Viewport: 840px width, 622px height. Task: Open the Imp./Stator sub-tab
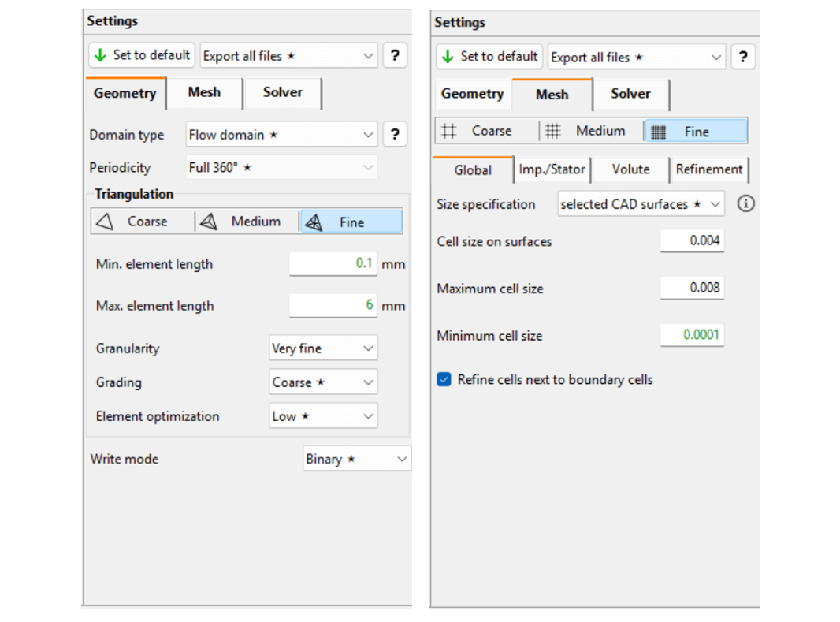click(552, 169)
